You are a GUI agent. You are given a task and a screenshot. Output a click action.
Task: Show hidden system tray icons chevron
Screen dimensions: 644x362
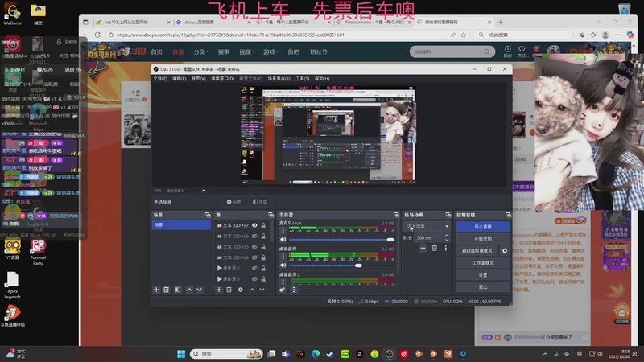tap(545, 354)
